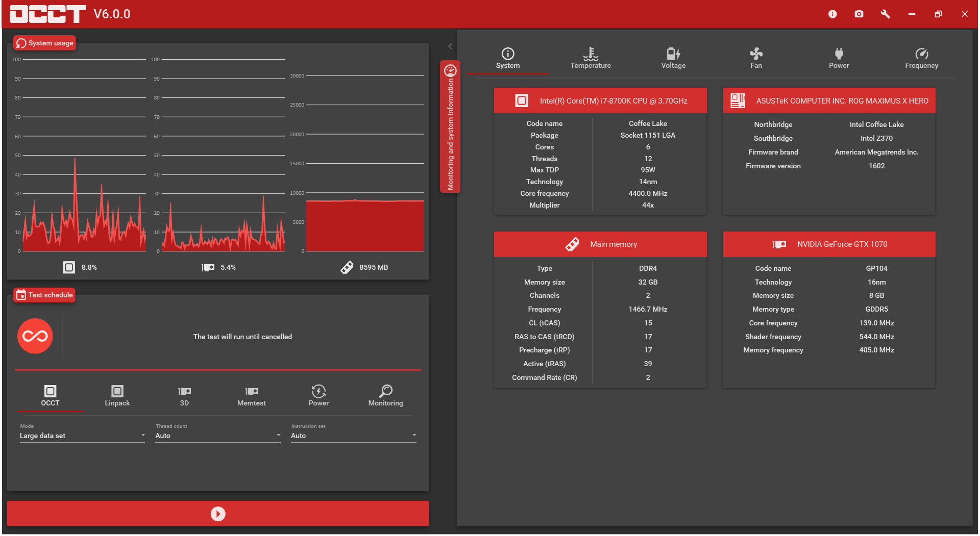The height and width of the screenshot is (536, 980).
Task: Open the info icon in title bar
Action: [832, 14]
